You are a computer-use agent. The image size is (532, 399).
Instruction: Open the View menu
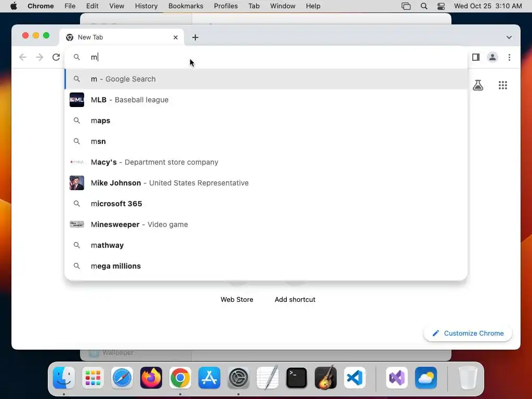[x=116, y=6]
